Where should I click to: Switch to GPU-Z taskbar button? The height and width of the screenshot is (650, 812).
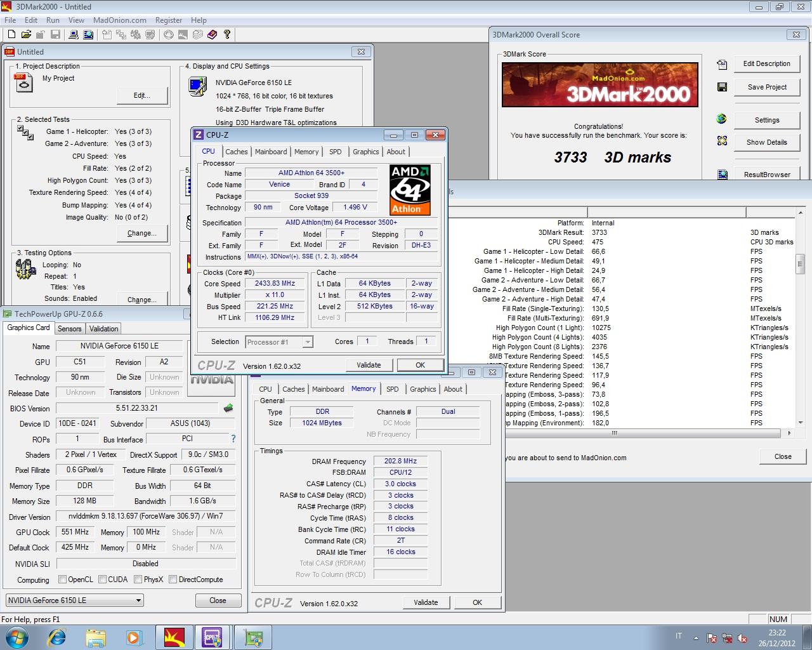click(x=254, y=637)
